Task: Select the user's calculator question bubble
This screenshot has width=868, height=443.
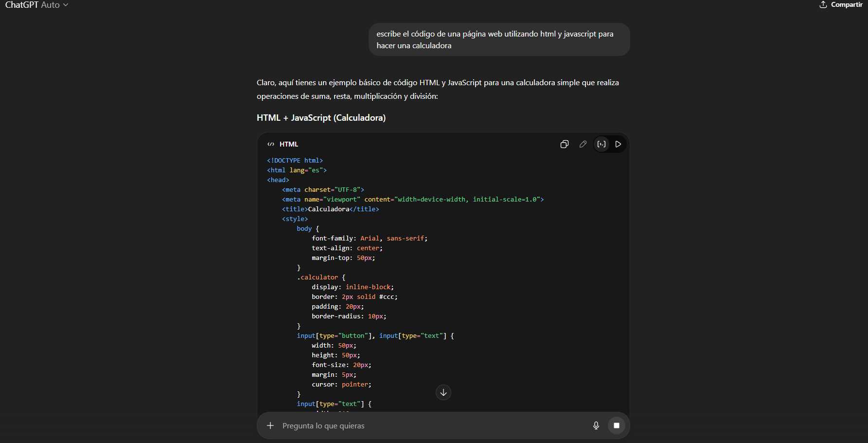Action: click(499, 39)
